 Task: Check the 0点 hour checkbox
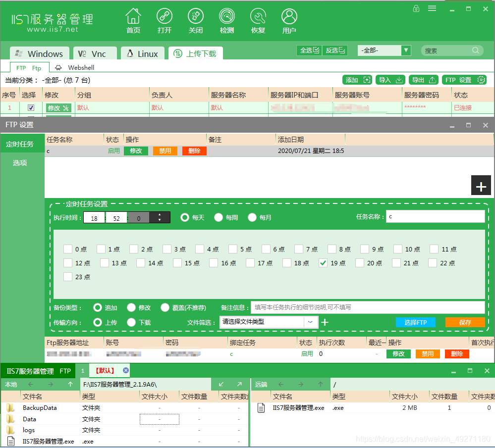coord(68,249)
